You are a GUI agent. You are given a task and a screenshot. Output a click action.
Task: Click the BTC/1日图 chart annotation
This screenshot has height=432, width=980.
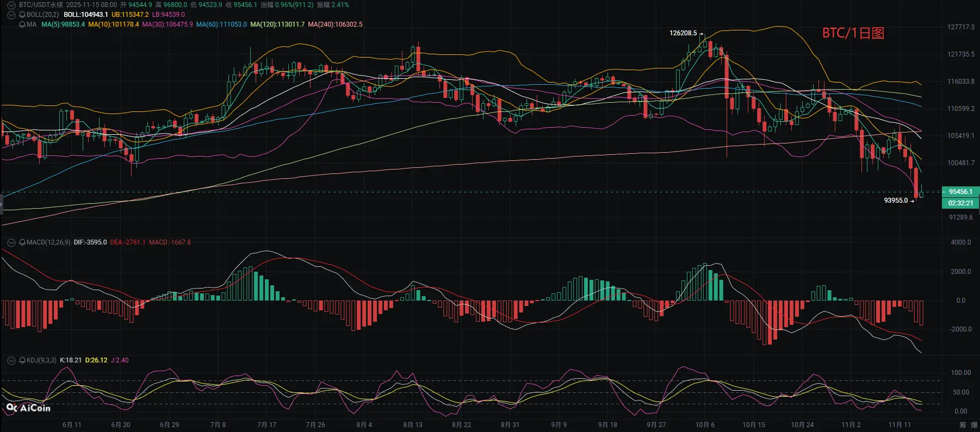853,33
